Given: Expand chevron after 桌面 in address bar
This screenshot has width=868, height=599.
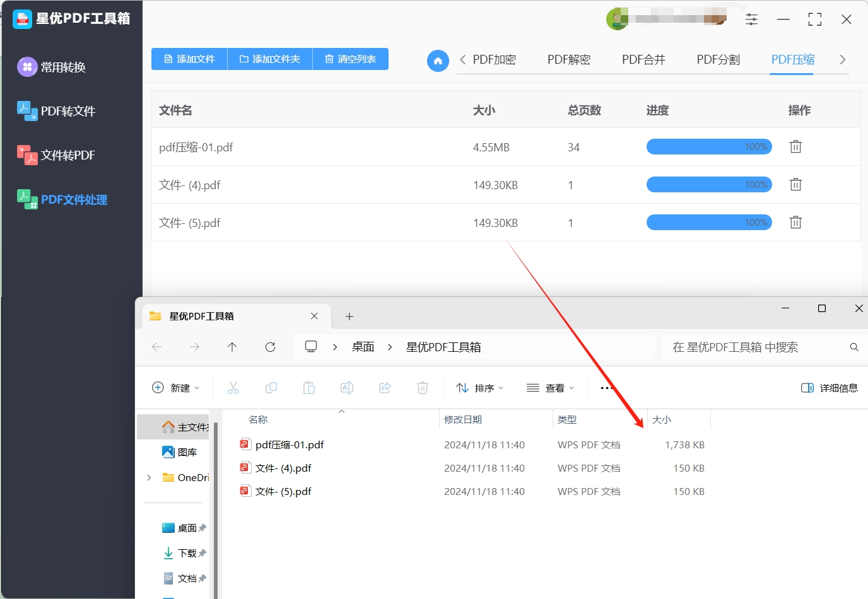Looking at the screenshot, I should [390, 347].
